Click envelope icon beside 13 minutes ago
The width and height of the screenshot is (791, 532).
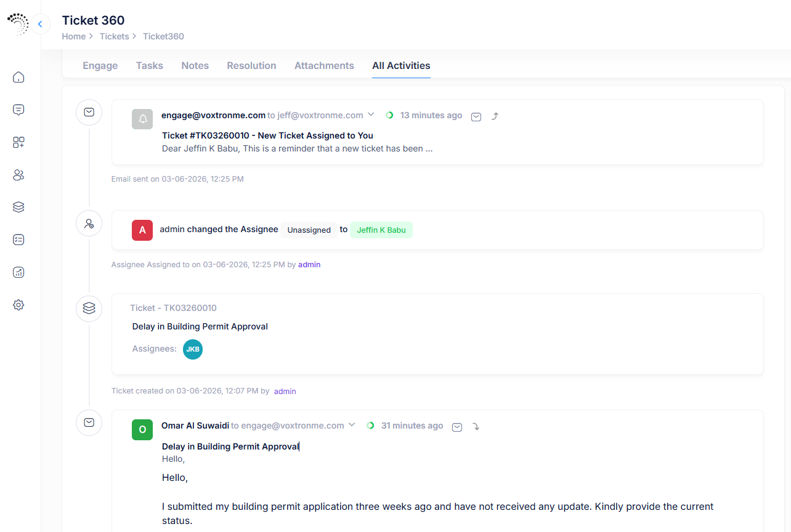coord(476,116)
